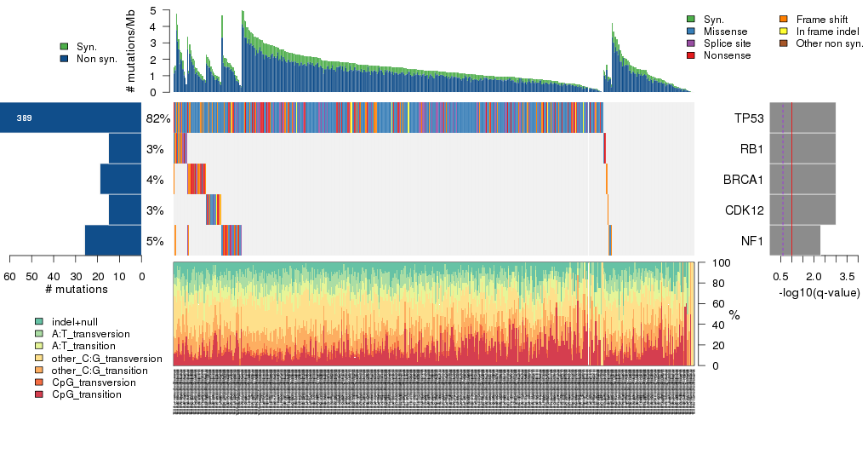The width and height of the screenshot is (868, 460).
Task: Select the BRCA1 gene label
Action: tap(743, 180)
